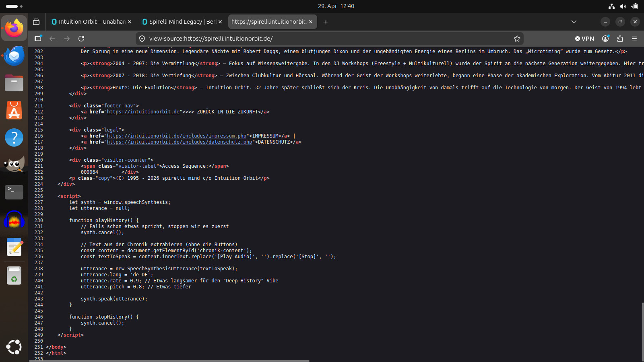
Task: Open the Extensions puzzle icon
Action: tap(620, 39)
